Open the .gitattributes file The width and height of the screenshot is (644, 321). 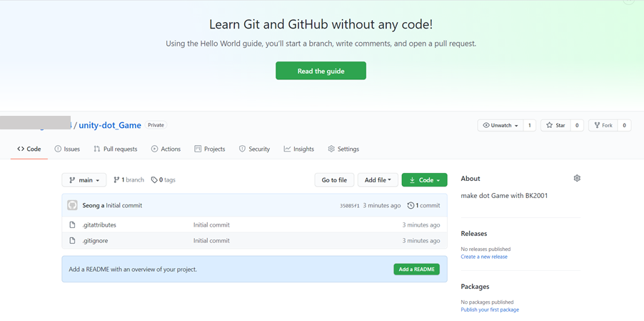[x=99, y=224]
